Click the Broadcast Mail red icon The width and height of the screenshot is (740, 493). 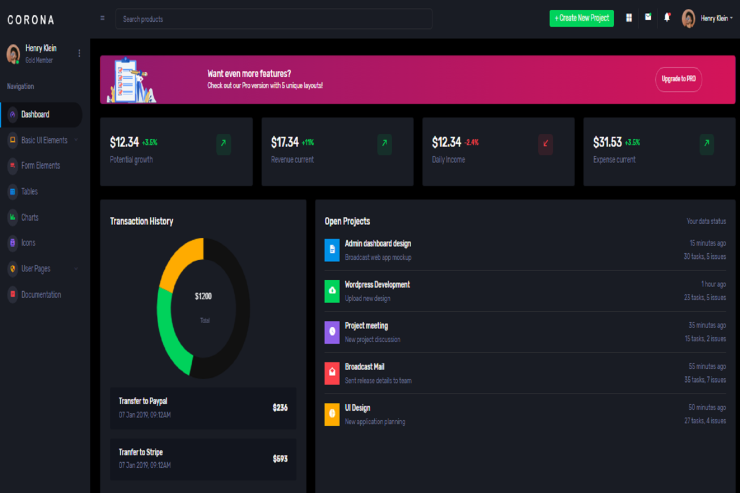(332, 373)
